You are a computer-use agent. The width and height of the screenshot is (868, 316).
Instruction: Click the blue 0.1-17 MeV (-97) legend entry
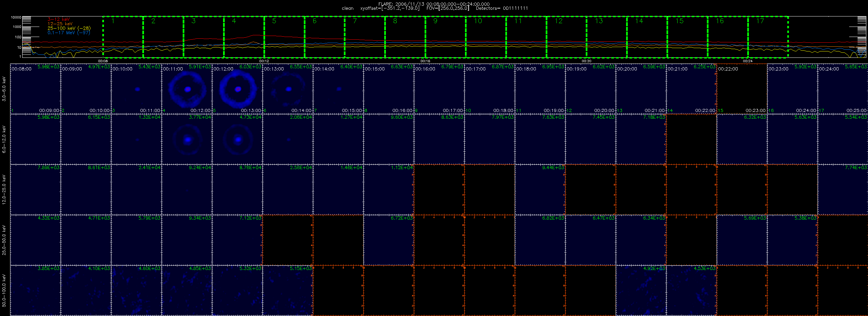click(69, 33)
